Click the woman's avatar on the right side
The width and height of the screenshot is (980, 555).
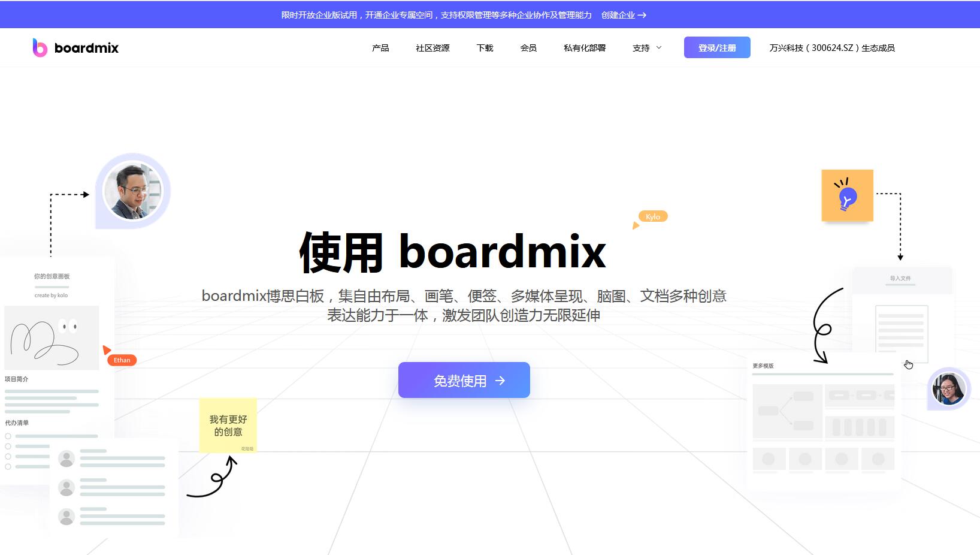[948, 388]
